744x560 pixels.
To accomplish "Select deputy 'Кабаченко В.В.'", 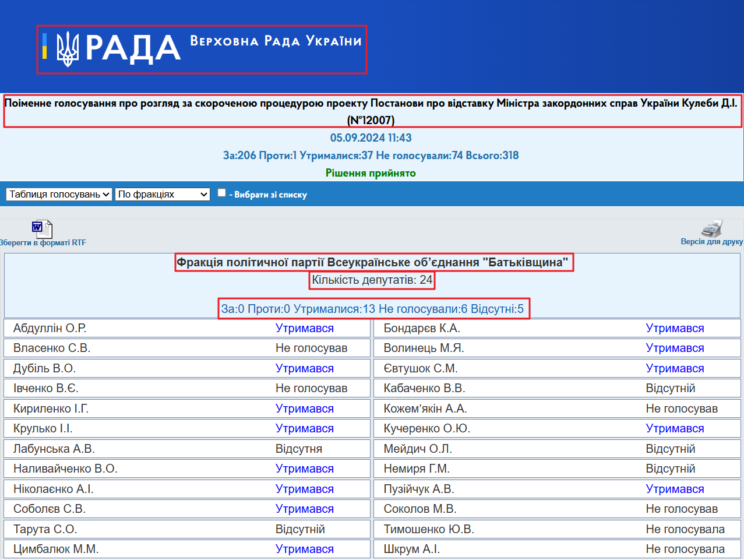I will (424, 388).
